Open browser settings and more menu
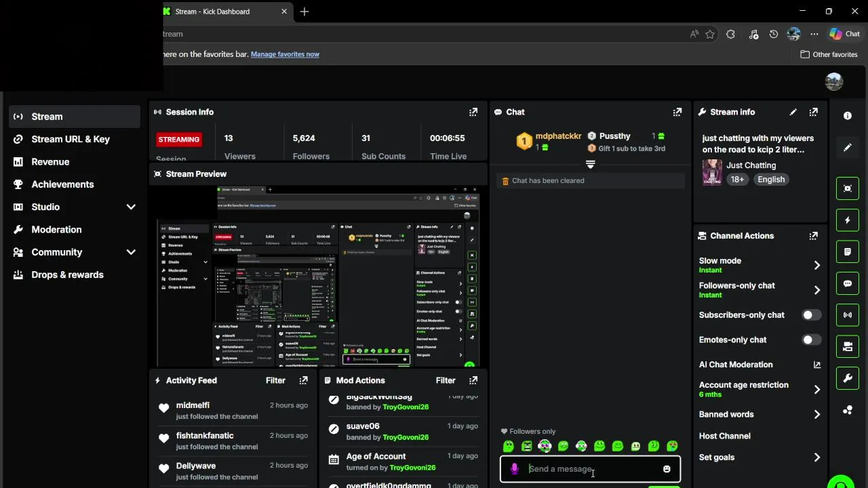Viewport: 868px width, 488px height. [x=814, y=34]
